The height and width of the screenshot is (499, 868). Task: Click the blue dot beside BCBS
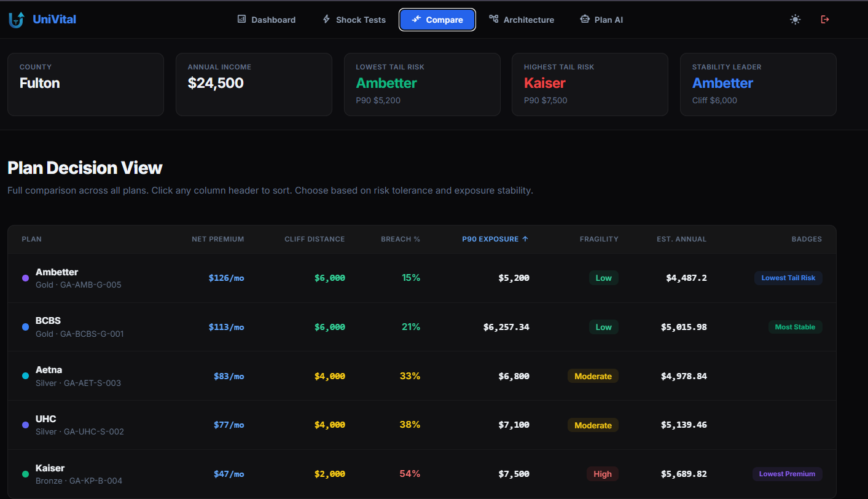point(25,328)
